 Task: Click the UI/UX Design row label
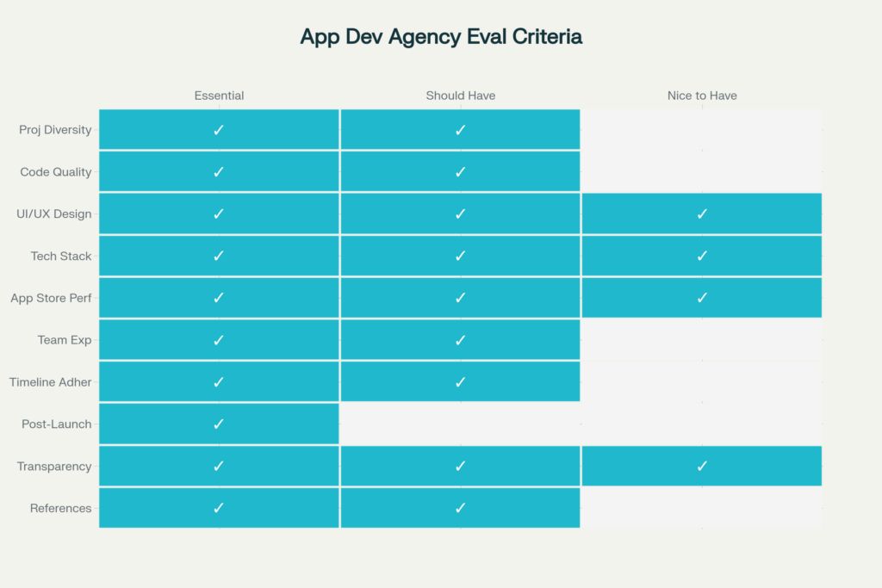54,214
